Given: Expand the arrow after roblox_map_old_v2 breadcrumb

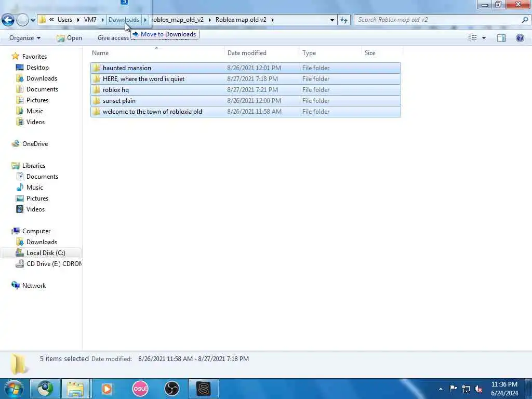Looking at the screenshot, I should [x=209, y=20].
